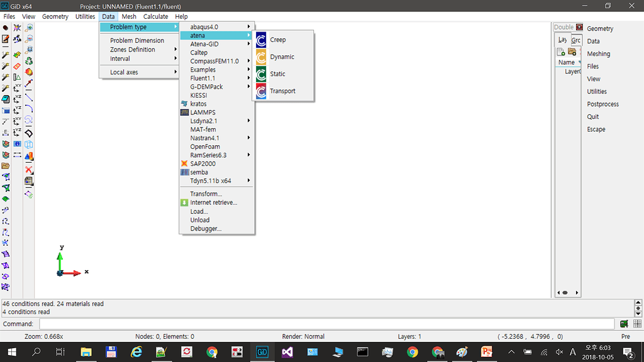Click Internet retrieve green arrow icon

[184, 202]
